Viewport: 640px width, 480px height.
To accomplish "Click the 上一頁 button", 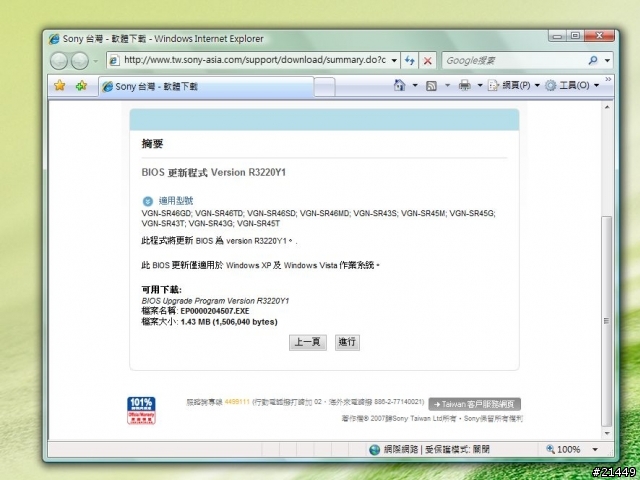I will pyautogui.click(x=308, y=342).
